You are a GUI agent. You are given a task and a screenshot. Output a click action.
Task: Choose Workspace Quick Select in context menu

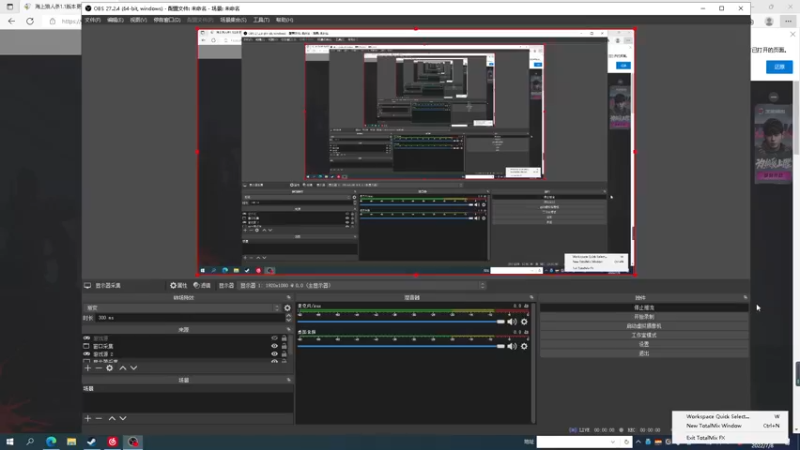730,416
